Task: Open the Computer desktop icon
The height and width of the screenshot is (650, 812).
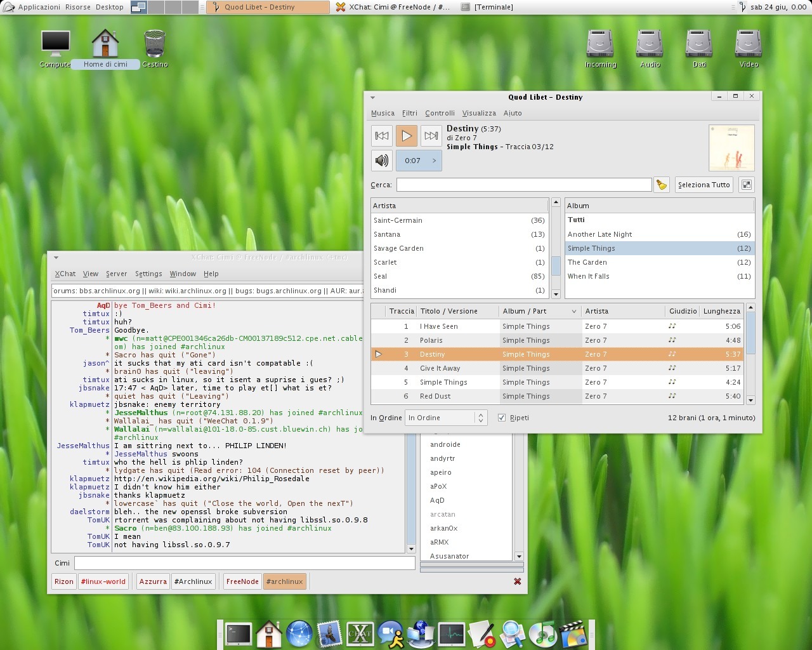Action: (x=55, y=50)
